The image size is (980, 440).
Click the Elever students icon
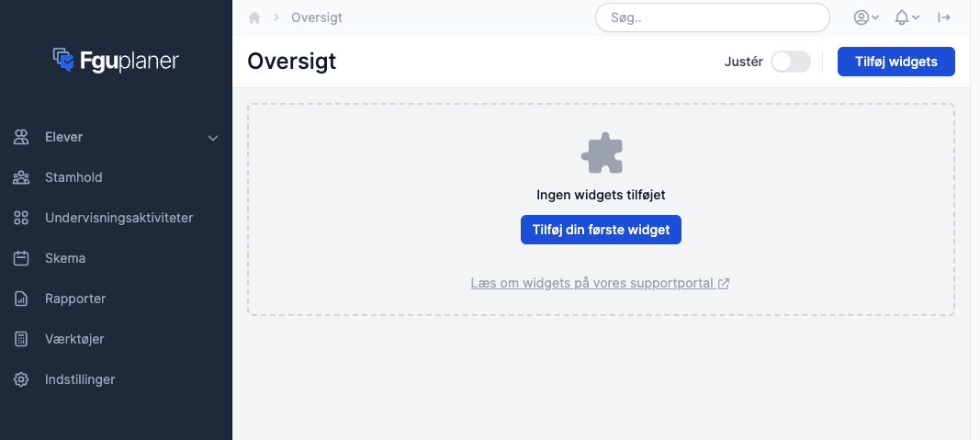(x=21, y=137)
